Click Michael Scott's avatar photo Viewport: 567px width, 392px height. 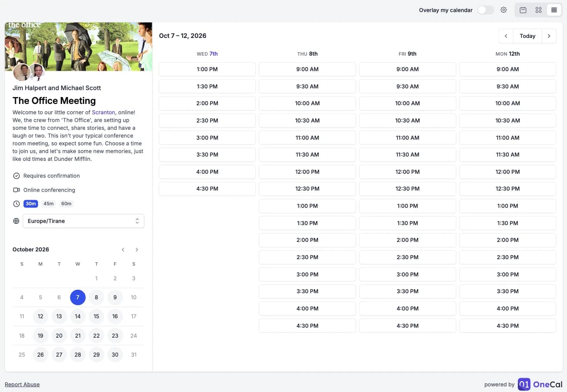[x=37, y=72]
